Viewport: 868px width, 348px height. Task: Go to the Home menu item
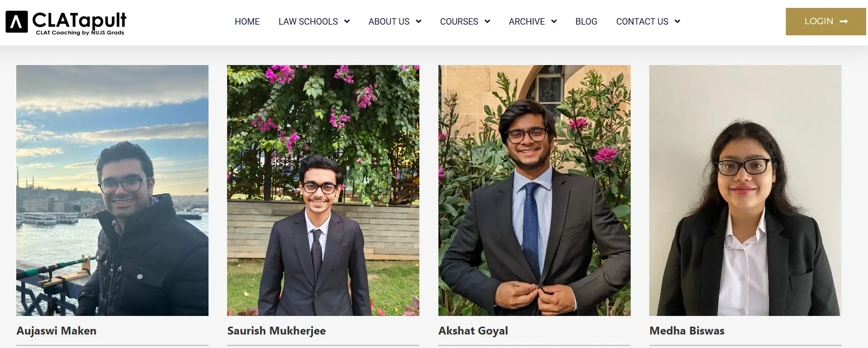247,21
